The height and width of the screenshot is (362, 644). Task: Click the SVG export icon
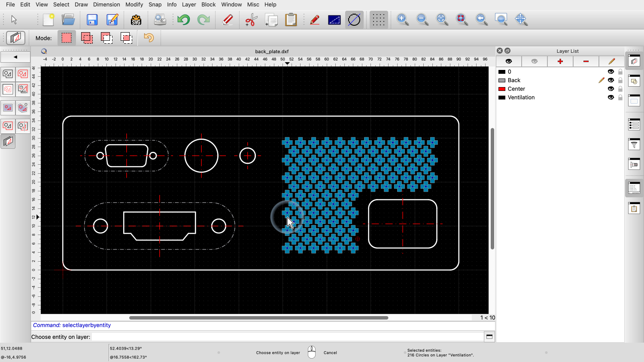pos(136,20)
